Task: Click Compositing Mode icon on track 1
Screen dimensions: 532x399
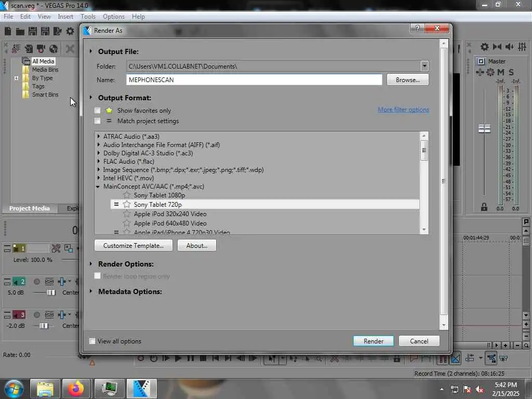Action: point(68,248)
